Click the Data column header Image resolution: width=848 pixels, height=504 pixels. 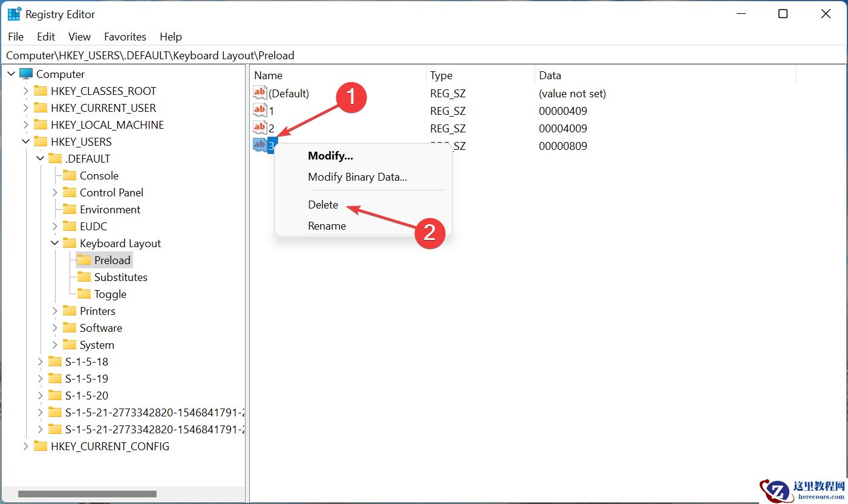click(x=550, y=76)
